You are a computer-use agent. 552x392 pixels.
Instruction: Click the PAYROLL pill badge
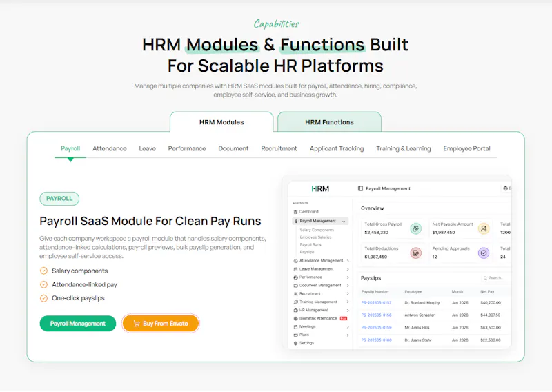(x=59, y=199)
